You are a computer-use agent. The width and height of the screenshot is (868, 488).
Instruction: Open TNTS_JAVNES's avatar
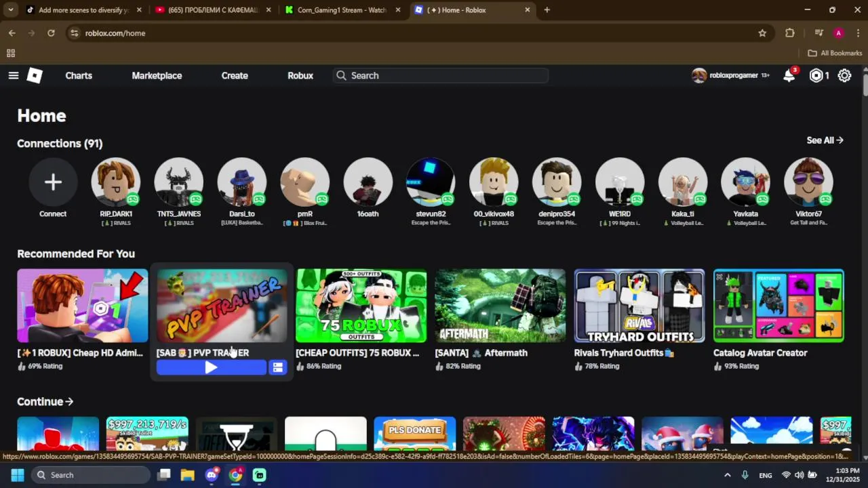click(x=179, y=182)
